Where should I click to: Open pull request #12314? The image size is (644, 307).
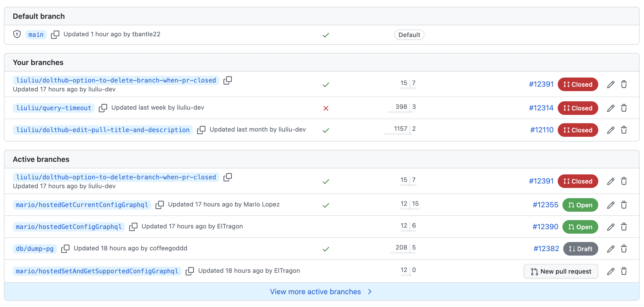(x=541, y=108)
